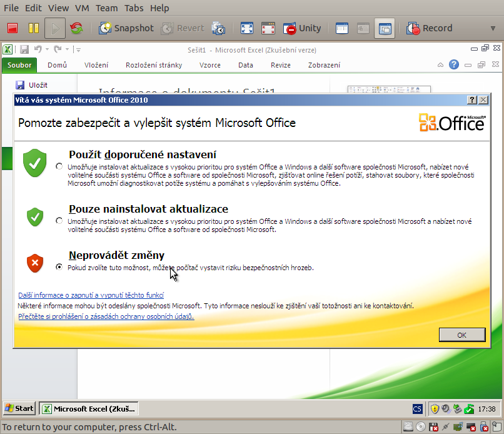Open the View menu
This screenshot has height=434, width=504.
click(59, 8)
